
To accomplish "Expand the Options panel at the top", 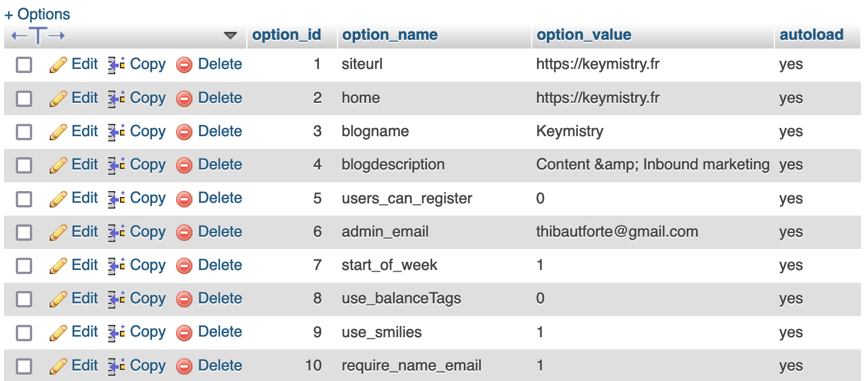I will click(37, 13).
